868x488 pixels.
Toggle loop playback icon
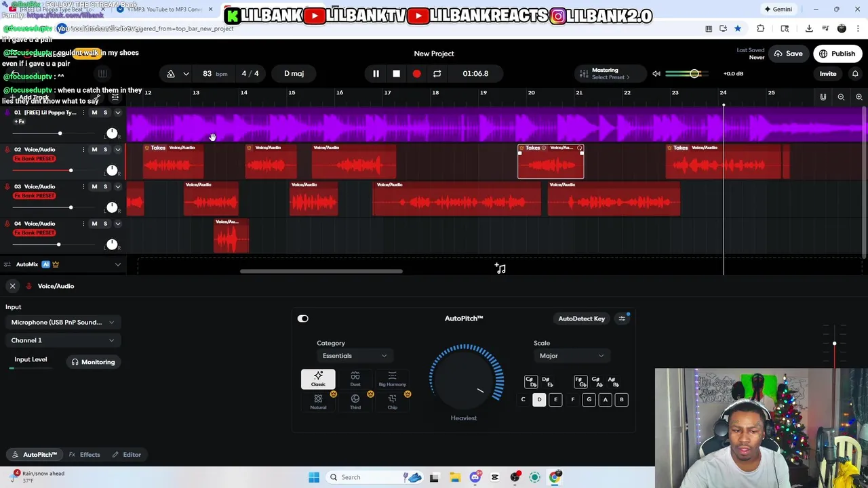pos(437,73)
